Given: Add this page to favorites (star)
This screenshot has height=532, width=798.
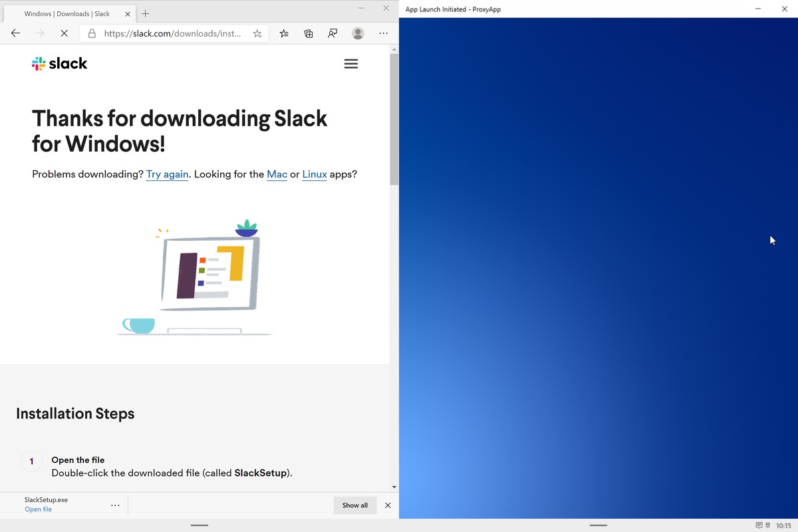Looking at the screenshot, I should 257,33.
